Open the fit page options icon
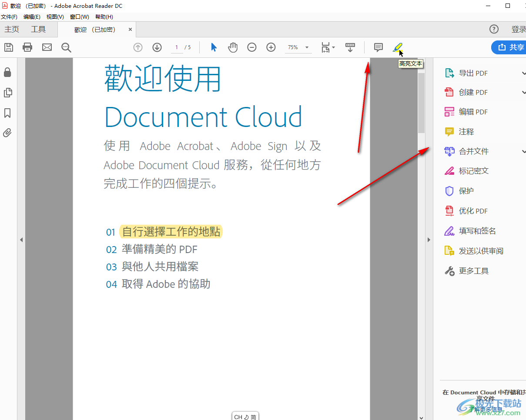 click(x=328, y=47)
